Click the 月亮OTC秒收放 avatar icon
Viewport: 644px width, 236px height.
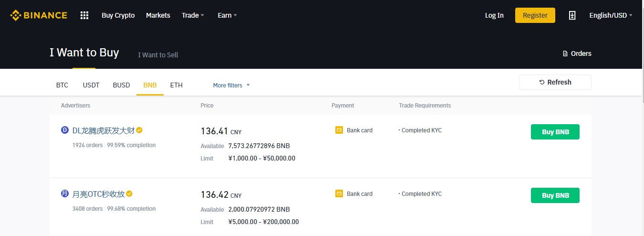click(65, 194)
